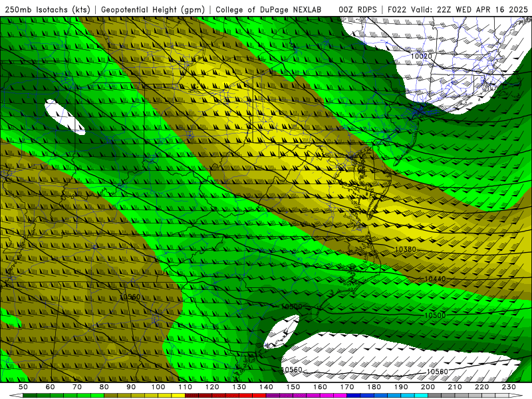Viewport: 532px width, 399px height.
Task: Click the 10440 height contour label
Action: click(436, 279)
